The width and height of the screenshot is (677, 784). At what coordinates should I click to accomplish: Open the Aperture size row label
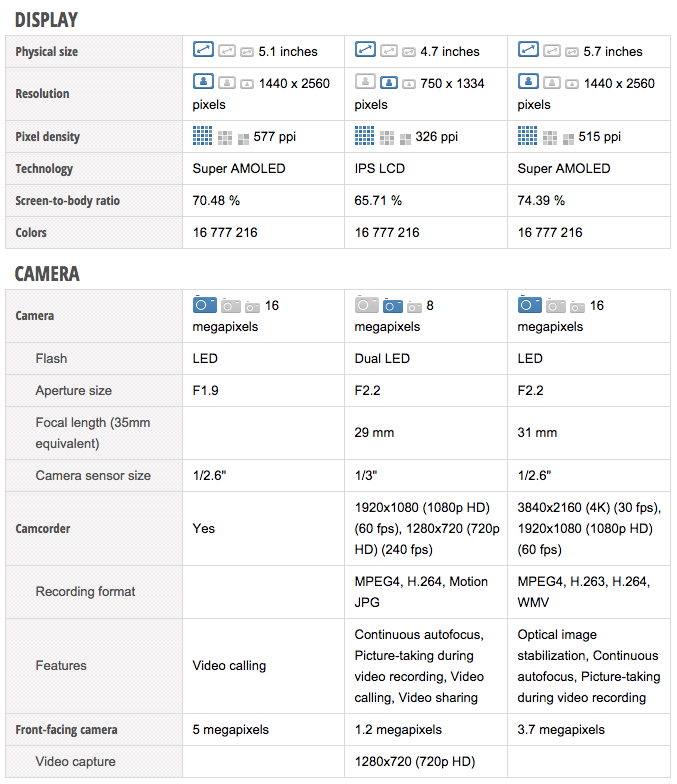[x=74, y=391]
